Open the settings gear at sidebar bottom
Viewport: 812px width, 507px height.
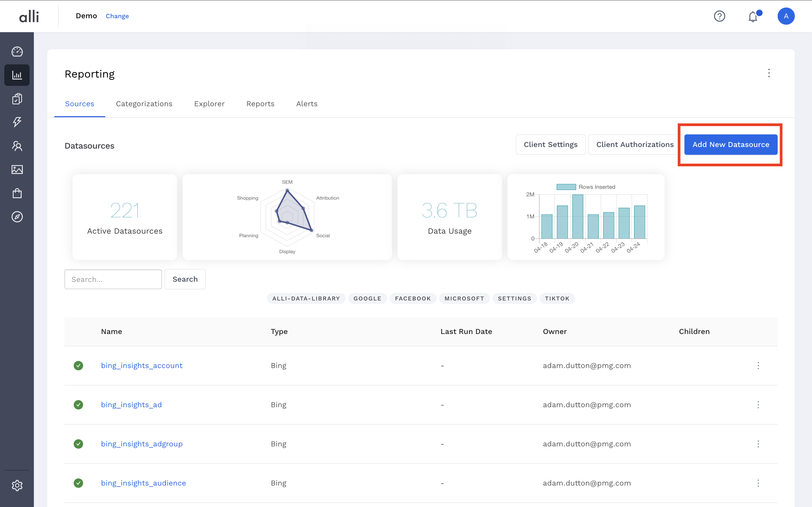(17, 485)
